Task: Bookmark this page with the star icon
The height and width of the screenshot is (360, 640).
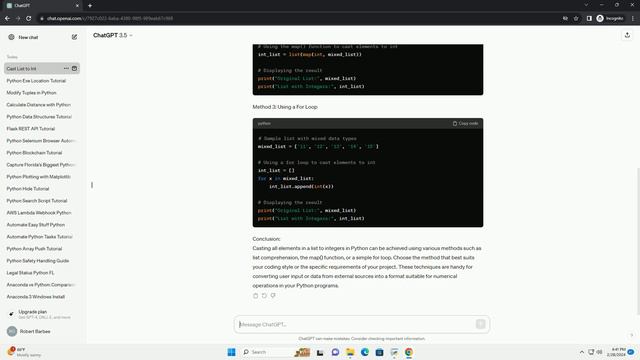Action: (576, 18)
